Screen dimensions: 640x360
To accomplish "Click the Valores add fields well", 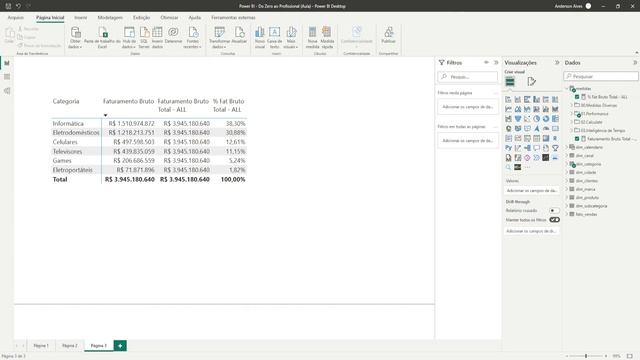I will pos(531,191).
